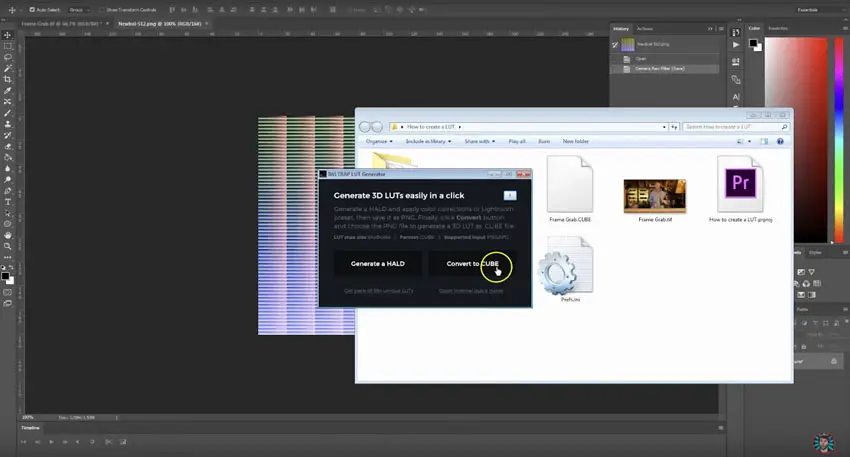Screen dimensions: 850x457
Task: Select the Eyedropper tool
Action: [x=8, y=91]
